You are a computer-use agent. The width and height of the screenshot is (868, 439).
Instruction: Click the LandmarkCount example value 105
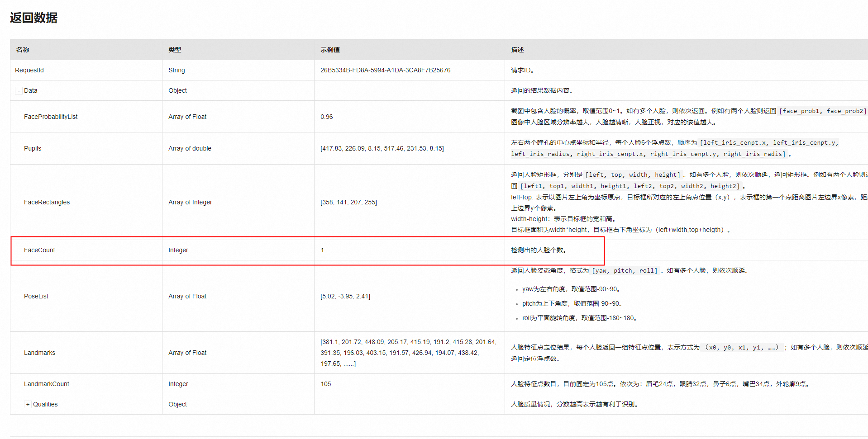325,384
